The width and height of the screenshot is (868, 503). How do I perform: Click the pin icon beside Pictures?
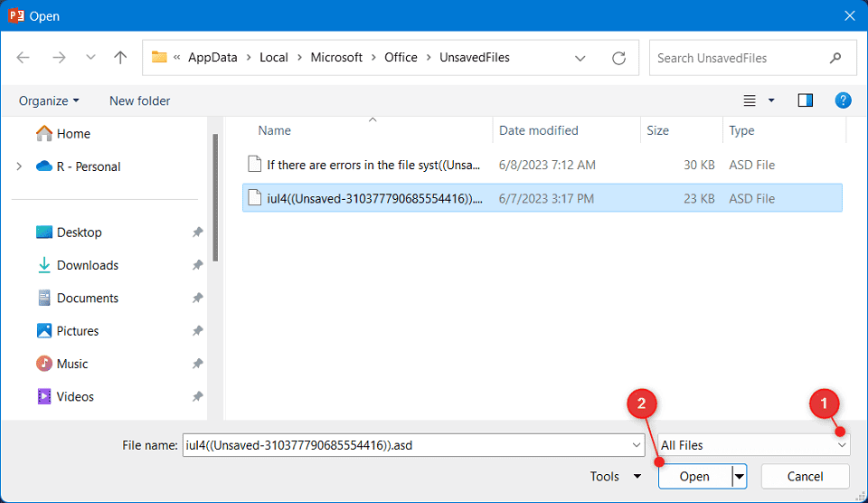click(198, 331)
